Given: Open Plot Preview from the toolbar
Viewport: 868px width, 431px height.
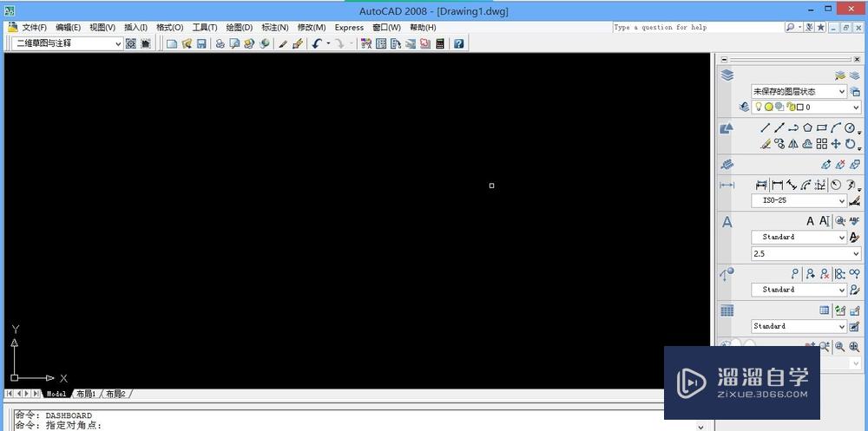Looking at the screenshot, I should click(x=234, y=43).
